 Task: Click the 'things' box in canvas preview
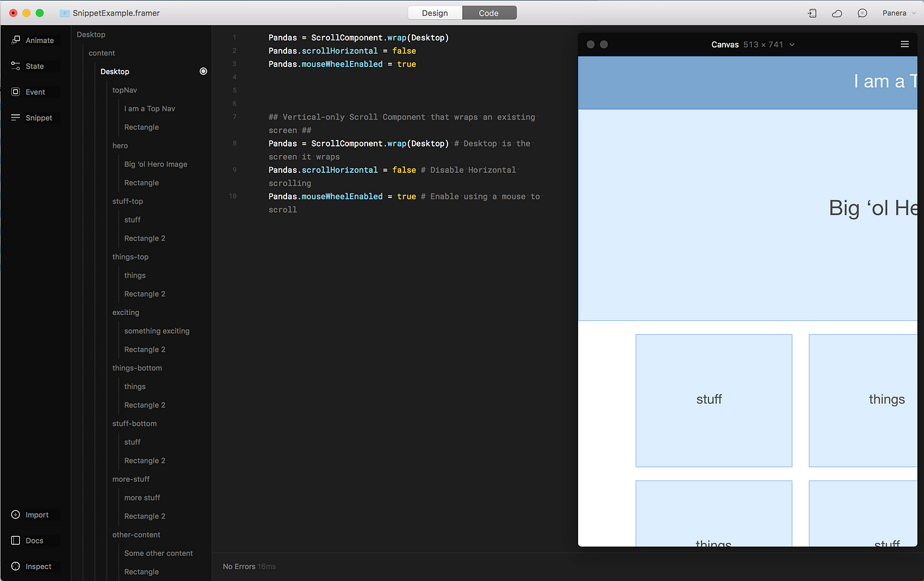[863, 401]
